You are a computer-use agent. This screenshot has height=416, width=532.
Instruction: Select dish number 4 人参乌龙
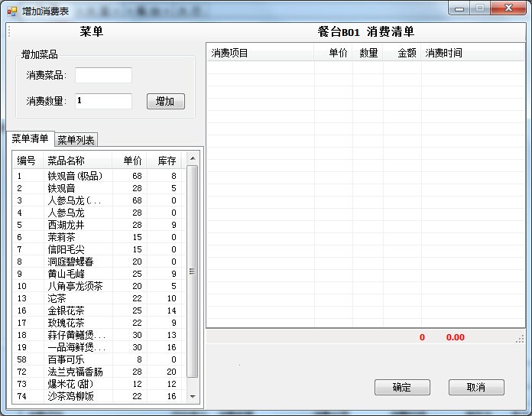99,213
